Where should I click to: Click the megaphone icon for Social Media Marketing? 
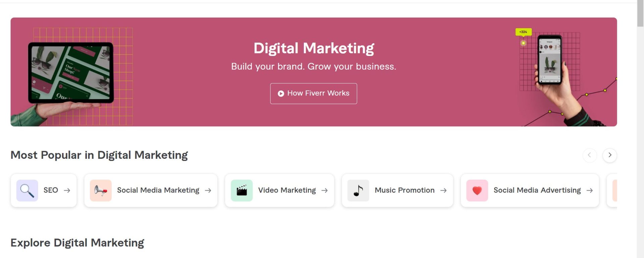coord(101,190)
